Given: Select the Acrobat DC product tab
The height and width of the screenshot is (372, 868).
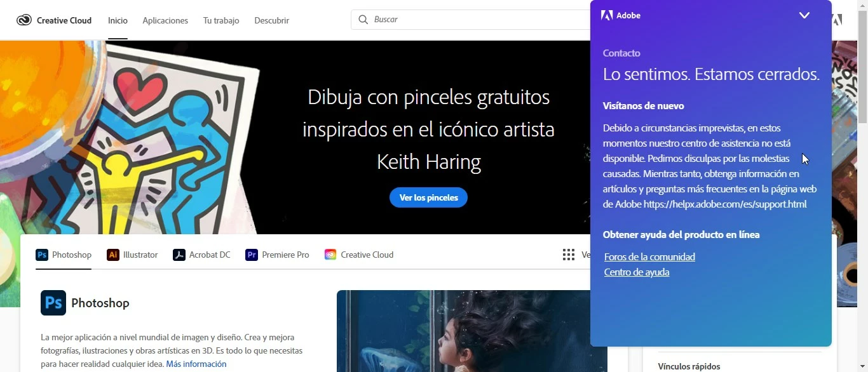Looking at the screenshot, I should click(x=201, y=255).
